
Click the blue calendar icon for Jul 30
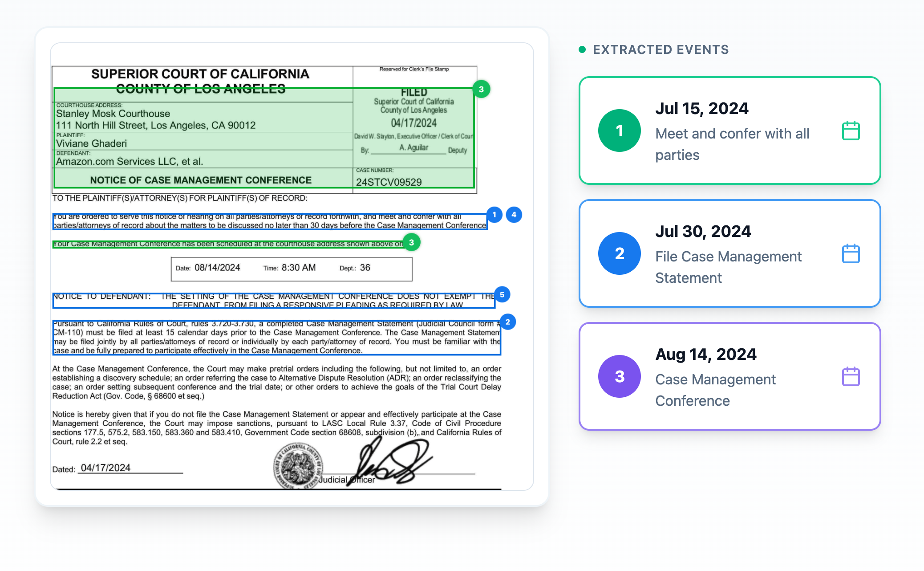click(x=851, y=254)
